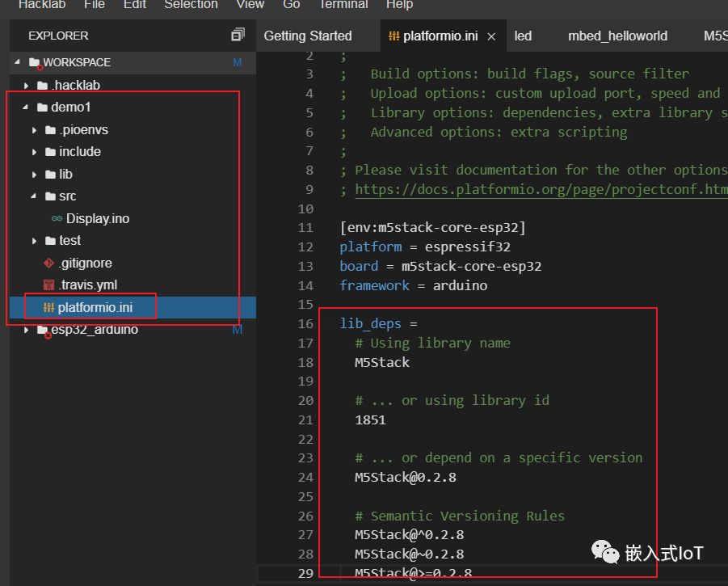Click the platformio.ini file icon in tree

click(x=48, y=307)
